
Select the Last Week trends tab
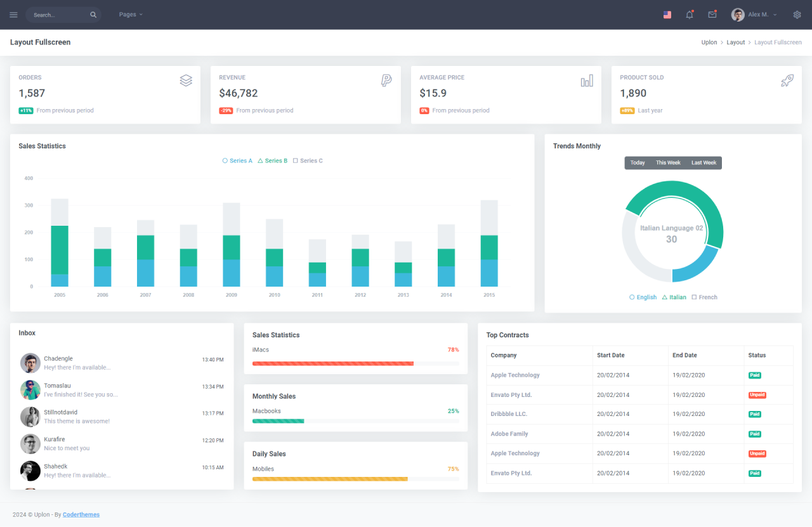704,163
